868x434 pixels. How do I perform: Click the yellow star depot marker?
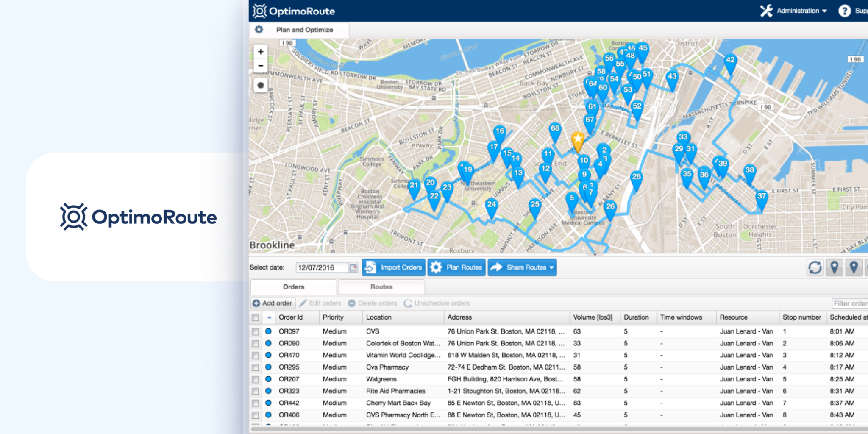click(x=578, y=139)
